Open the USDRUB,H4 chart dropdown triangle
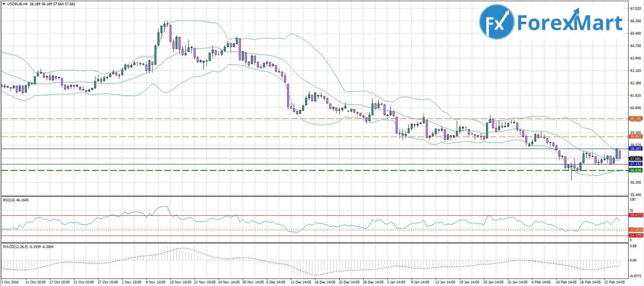This screenshot has width=644, height=286. (x=3, y=3)
